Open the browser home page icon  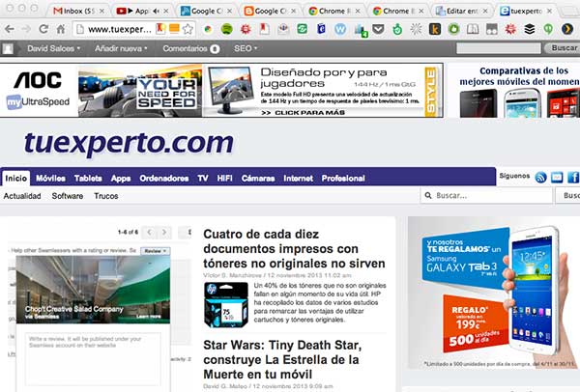[61, 29]
